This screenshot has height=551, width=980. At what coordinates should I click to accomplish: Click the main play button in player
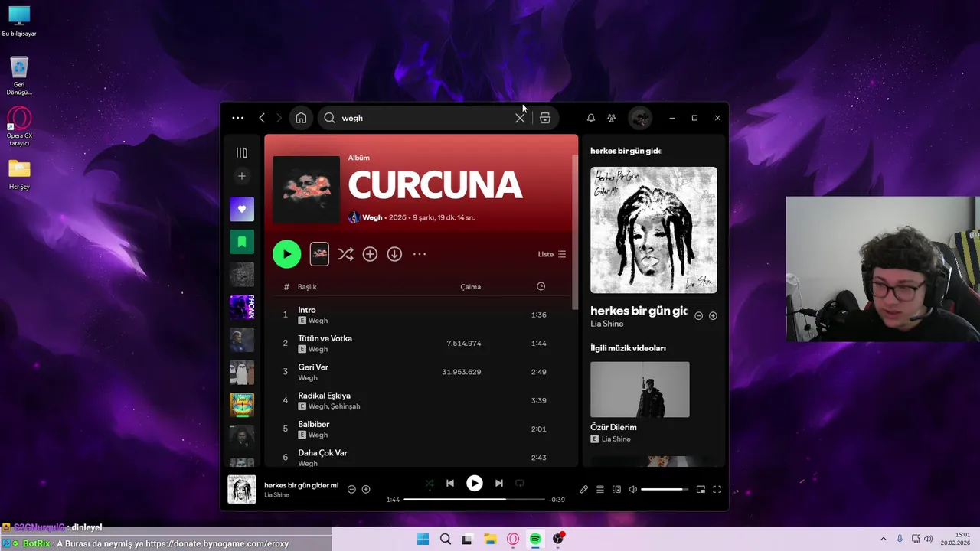(475, 483)
